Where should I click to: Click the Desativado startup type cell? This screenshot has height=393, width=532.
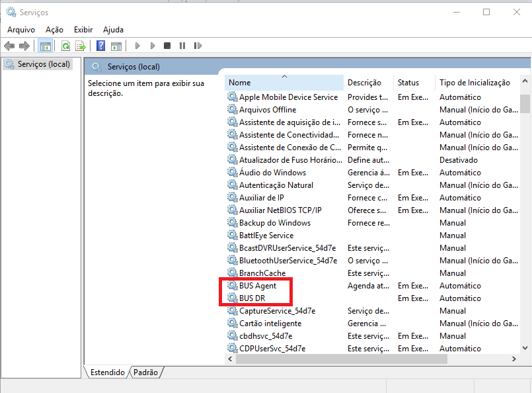pos(459,160)
